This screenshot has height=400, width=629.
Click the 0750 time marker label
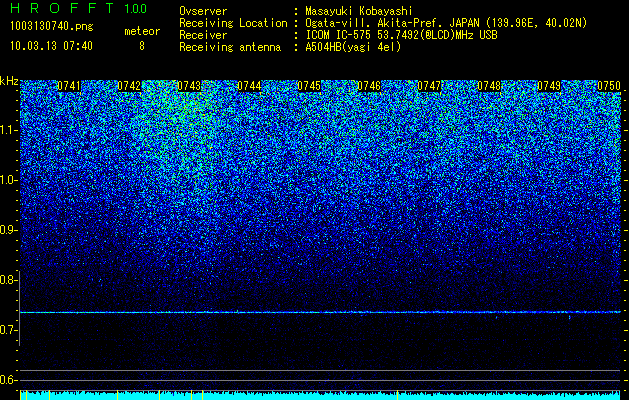(609, 86)
